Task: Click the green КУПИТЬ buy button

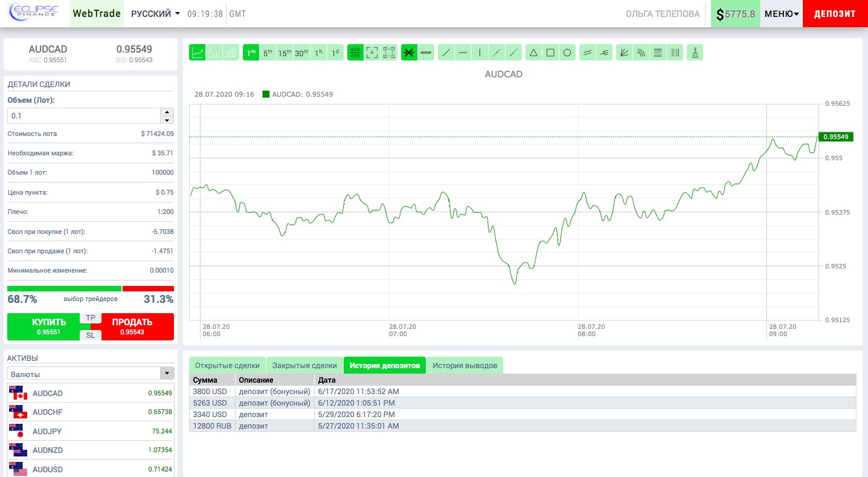Action: pos(43,326)
